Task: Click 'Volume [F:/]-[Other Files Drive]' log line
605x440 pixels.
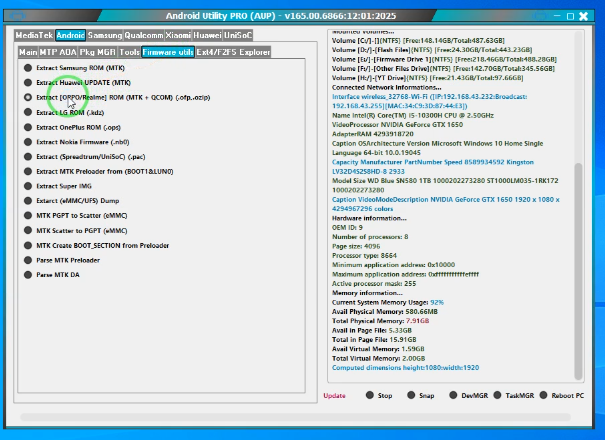Action: 443,69
